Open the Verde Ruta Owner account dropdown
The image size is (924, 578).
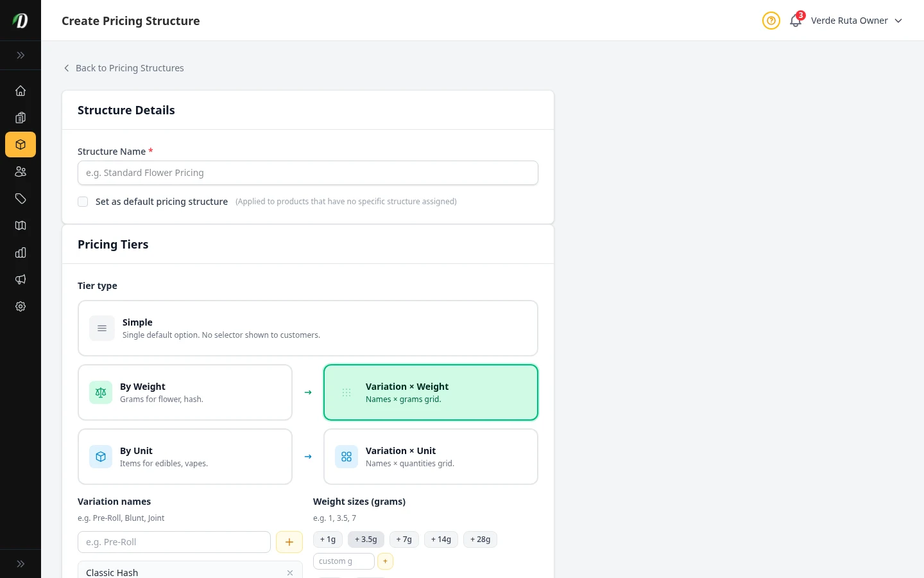(x=857, y=21)
